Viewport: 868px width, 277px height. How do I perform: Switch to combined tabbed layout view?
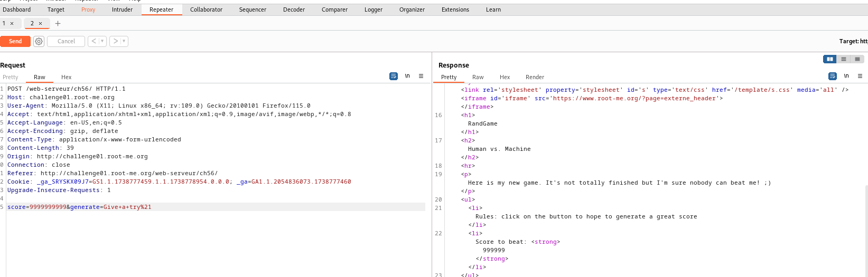pos(857,59)
